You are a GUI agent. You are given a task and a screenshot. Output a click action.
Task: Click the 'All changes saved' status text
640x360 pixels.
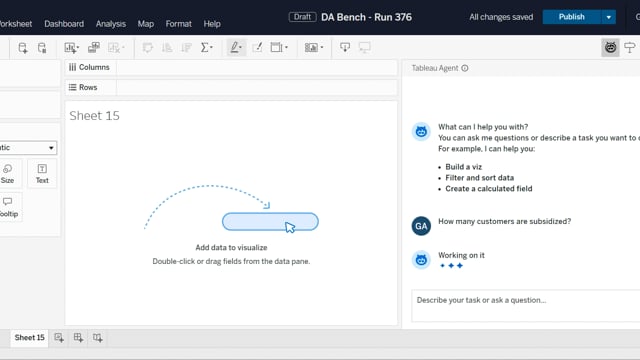tap(501, 17)
